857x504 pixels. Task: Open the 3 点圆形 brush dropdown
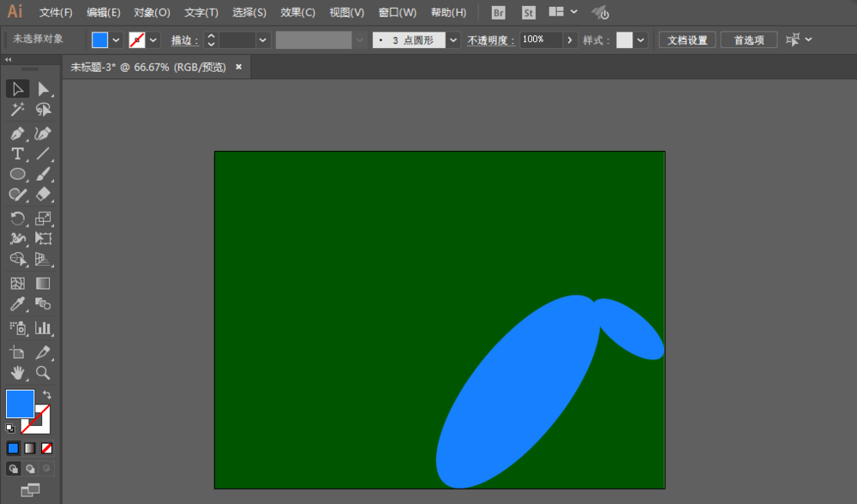coord(452,40)
